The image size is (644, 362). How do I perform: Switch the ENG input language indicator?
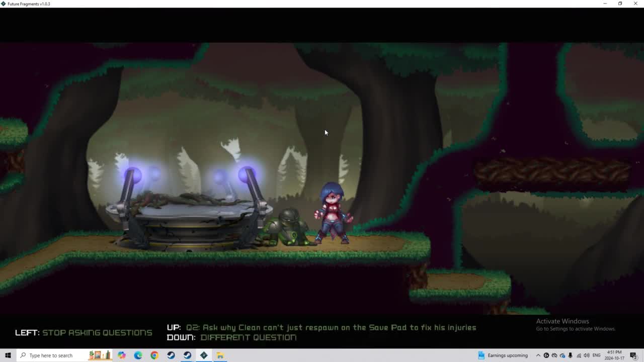[x=596, y=355]
